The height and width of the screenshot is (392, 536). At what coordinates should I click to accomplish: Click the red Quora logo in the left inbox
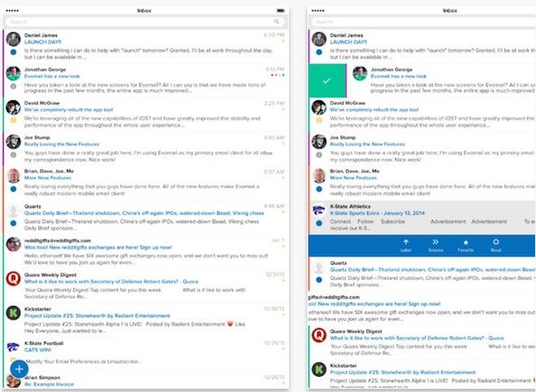pos(14,278)
